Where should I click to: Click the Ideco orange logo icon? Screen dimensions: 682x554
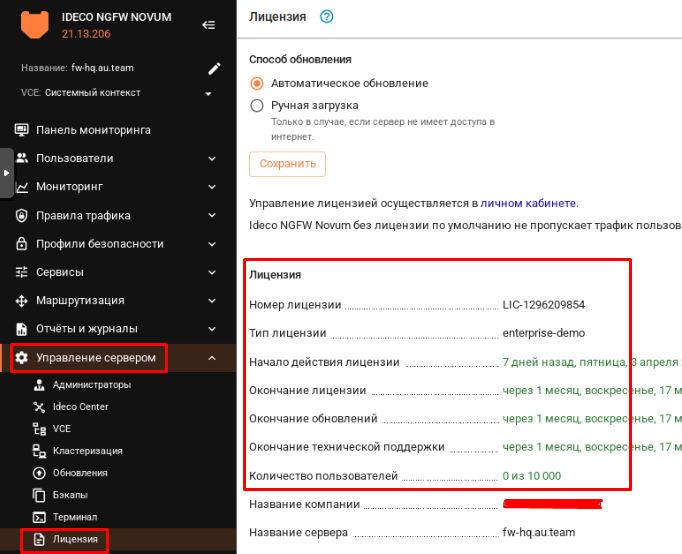(x=35, y=25)
